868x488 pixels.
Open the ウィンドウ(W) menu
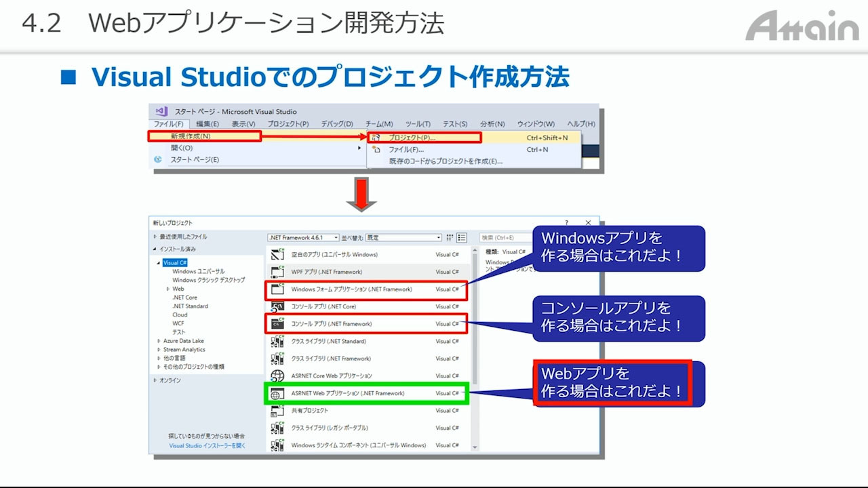[536, 124]
